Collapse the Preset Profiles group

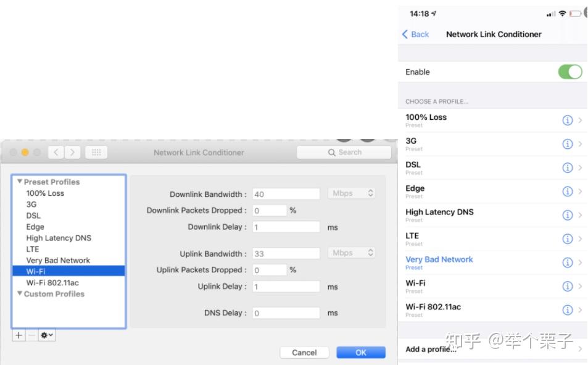click(x=20, y=182)
